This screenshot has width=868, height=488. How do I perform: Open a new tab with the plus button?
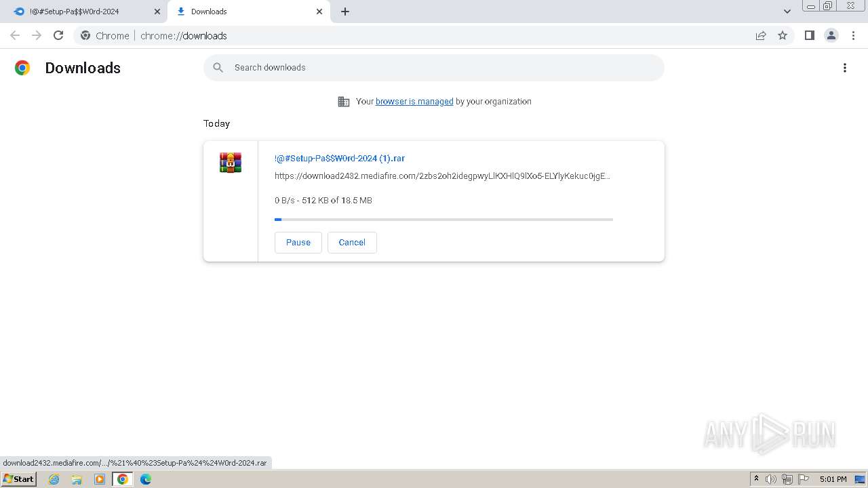tap(345, 12)
